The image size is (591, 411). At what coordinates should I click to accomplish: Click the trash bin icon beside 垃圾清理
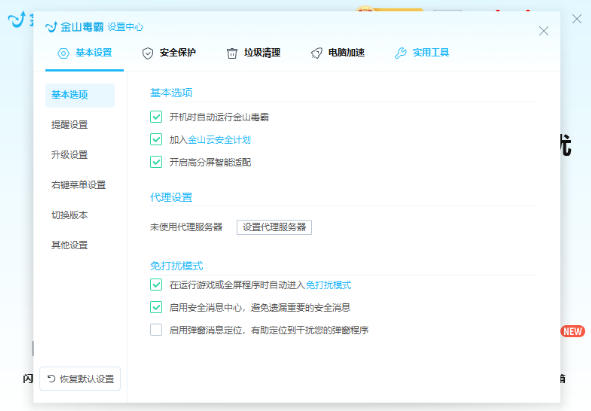(232, 53)
